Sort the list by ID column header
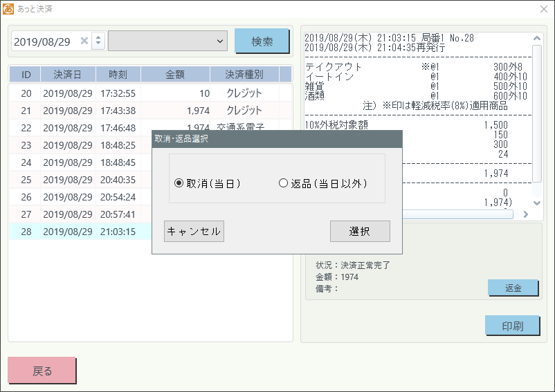Screen dimensions: 555x392 click(26, 75)
